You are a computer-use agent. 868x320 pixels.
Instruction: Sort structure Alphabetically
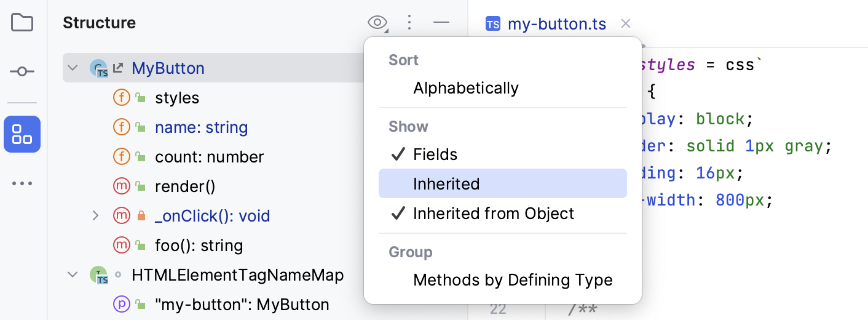(466, 88)
